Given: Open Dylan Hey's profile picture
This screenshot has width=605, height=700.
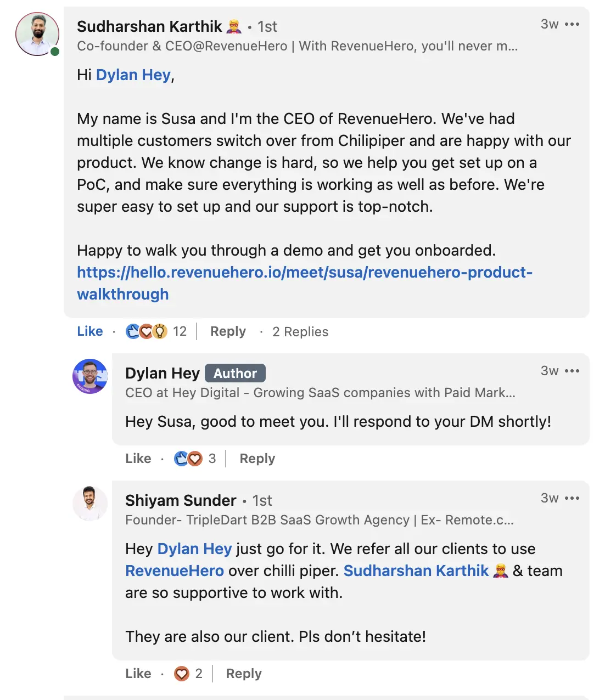Looking at the screenshot, I should pyautogui.click(x=90, y=377).
